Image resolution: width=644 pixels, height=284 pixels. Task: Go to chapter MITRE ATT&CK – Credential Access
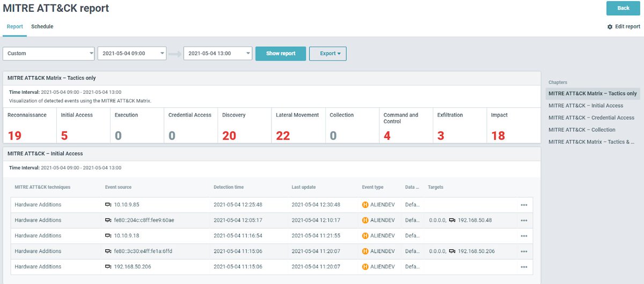(591, 118)
